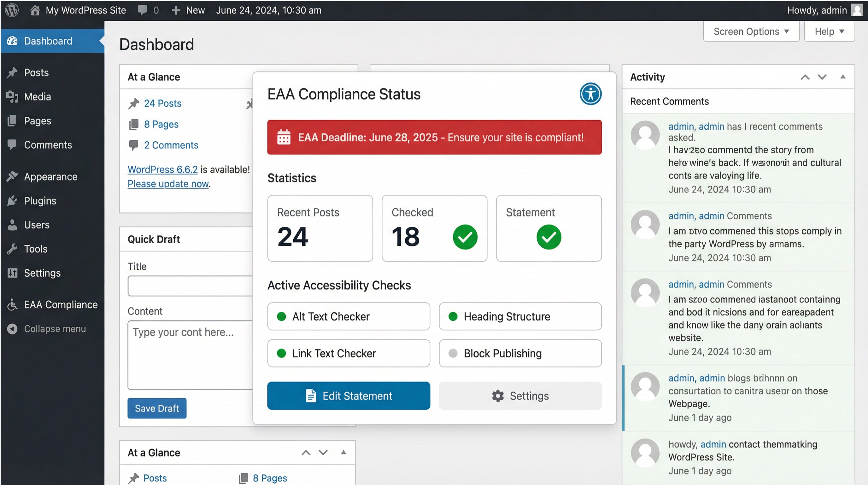
Task: Click the green checkmark in the Checked statistic card
Action: (x=465, y=237)
